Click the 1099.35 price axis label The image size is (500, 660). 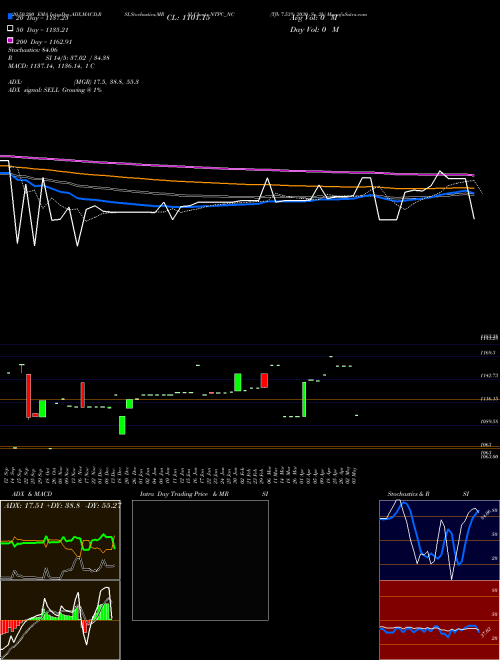point(489,421)
